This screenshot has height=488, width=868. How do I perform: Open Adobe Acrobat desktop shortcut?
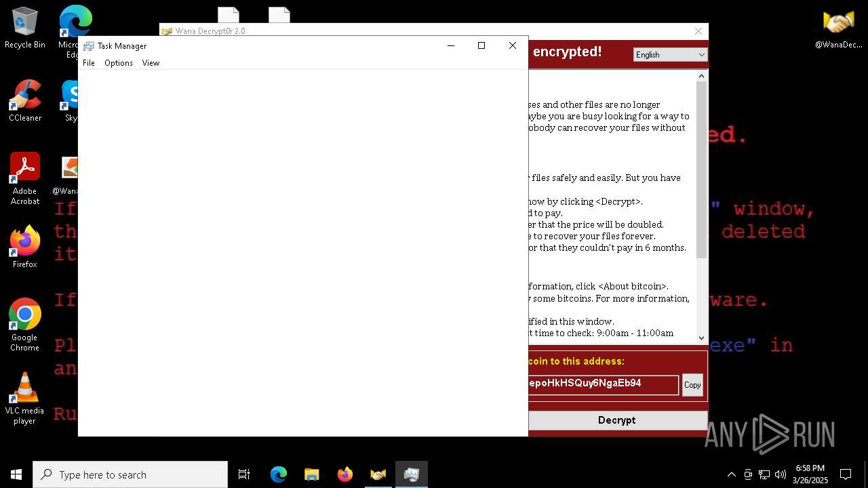(24, 179)
